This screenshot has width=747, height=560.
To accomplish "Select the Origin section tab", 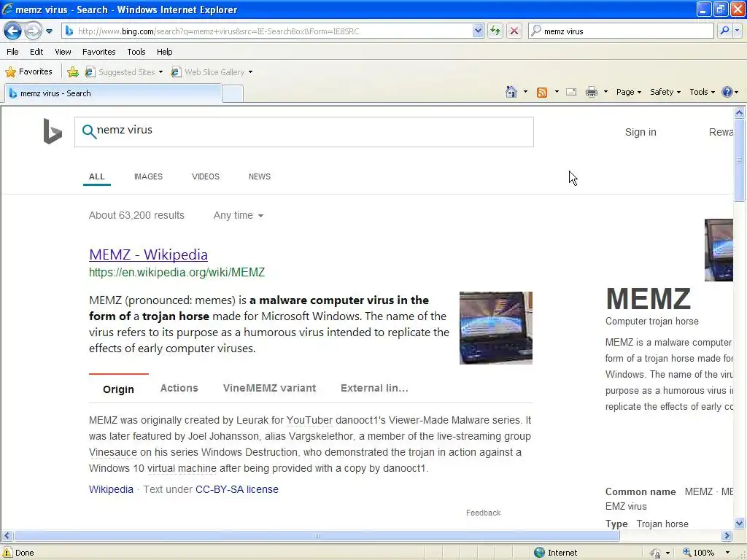I will click(x=118, y=389).
